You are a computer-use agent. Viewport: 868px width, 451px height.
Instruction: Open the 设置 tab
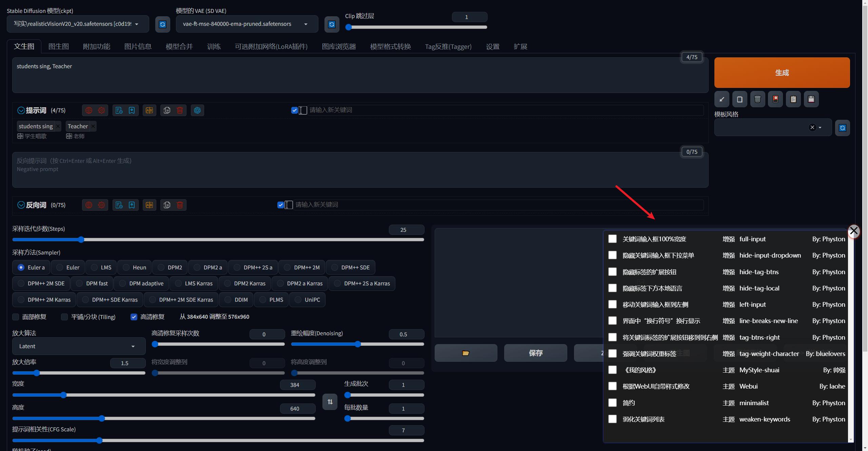click(x=492, y=46)
